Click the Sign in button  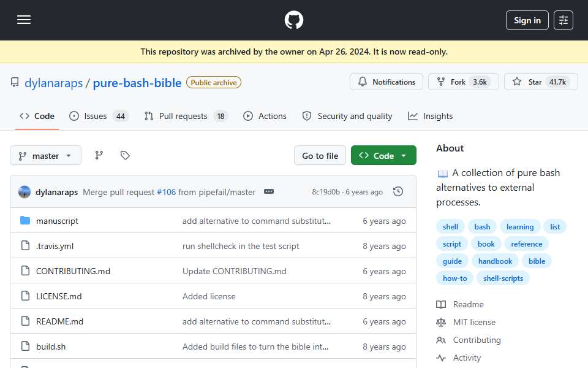pyautogui.click(x=527, y=20)
